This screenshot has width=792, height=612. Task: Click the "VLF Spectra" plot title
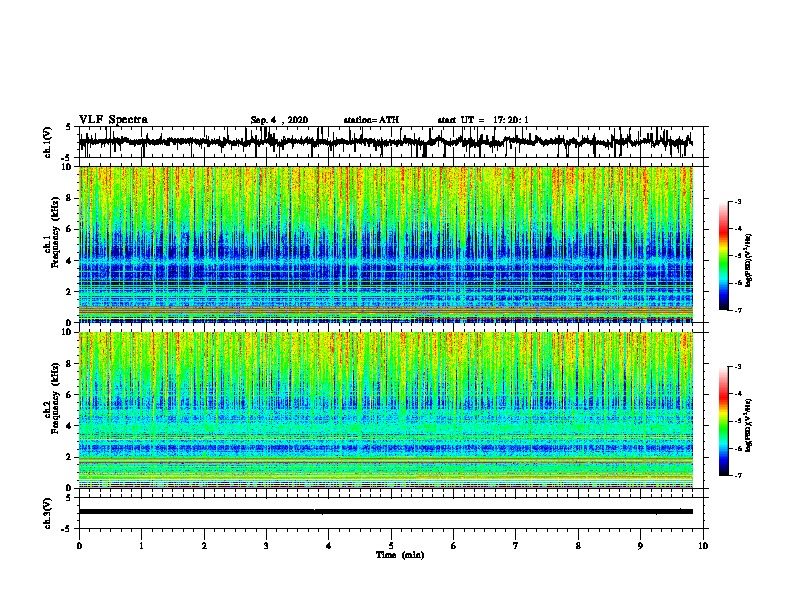click(x=113, y=120)
